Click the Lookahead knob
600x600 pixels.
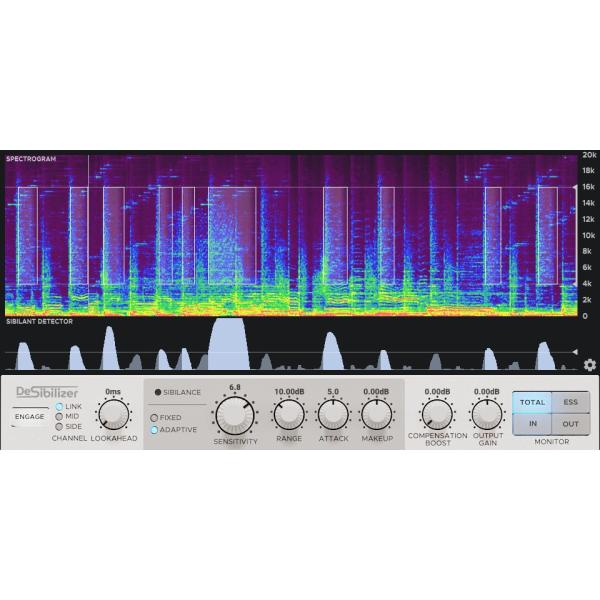point(113,415)
